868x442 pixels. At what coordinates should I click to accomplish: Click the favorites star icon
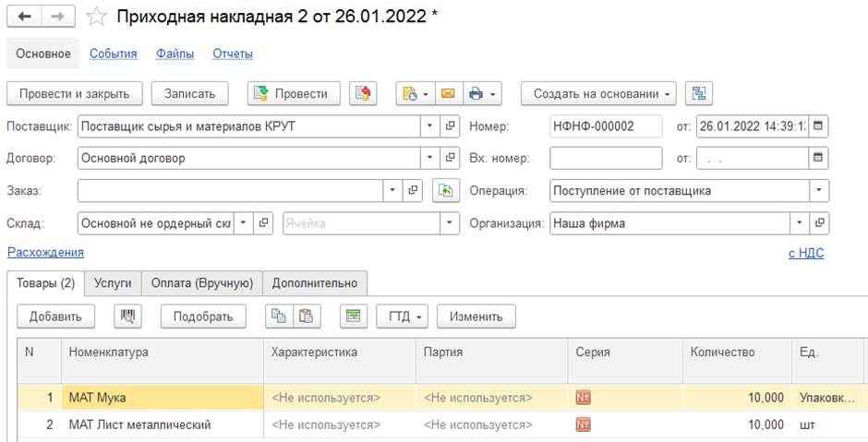point(96,17)
